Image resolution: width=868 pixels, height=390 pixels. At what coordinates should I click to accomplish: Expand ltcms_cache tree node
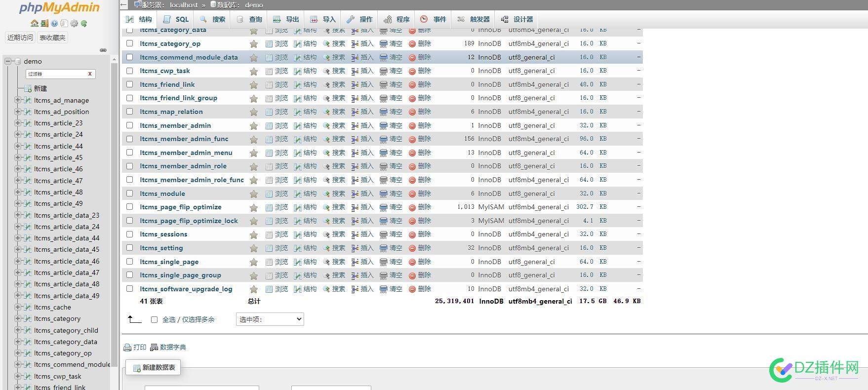(x=17, y=307)
